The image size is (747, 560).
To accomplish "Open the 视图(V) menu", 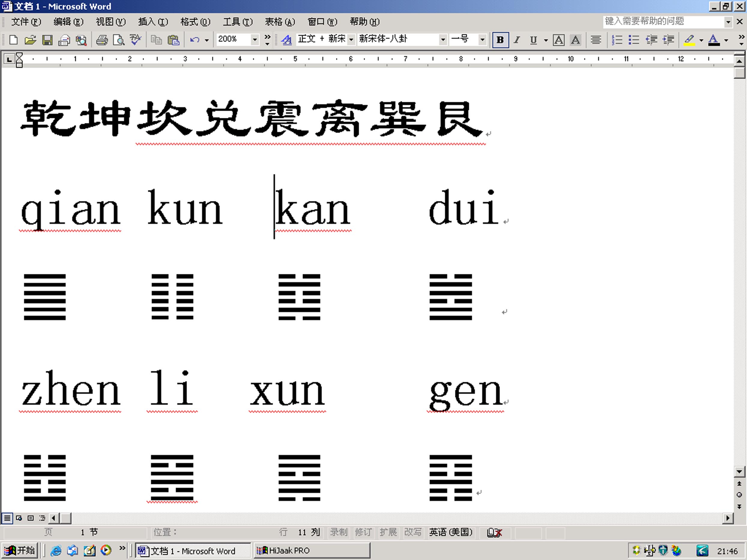I will point(111,22).
